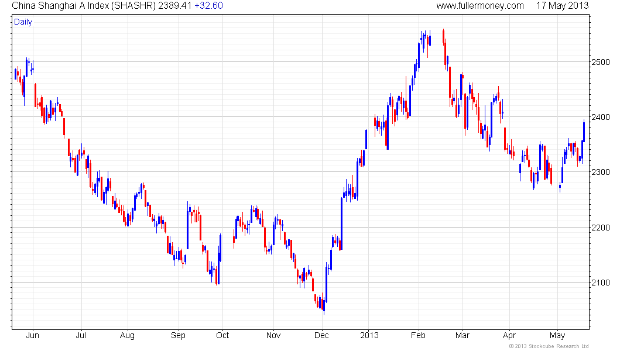Click the February peak candlestick near 2550
The height and width of the screenshot is (351, 644).
443,36
